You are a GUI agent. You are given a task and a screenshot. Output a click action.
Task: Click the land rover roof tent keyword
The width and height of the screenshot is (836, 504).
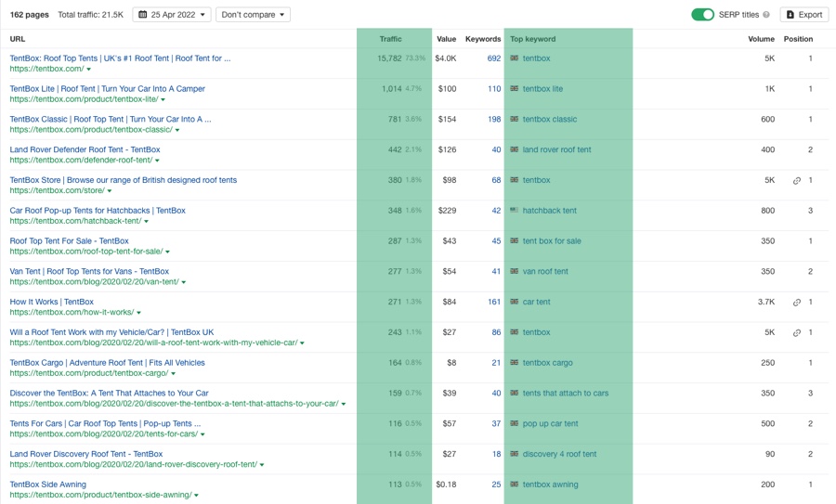556,149
